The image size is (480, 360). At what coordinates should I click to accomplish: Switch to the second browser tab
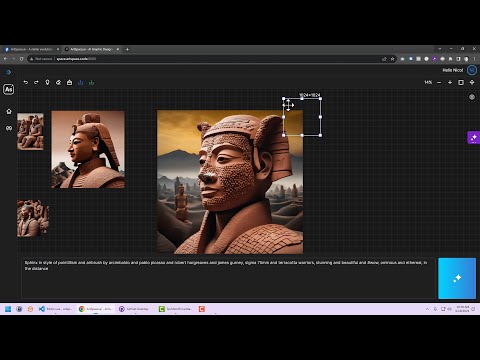tap(91, 49)
